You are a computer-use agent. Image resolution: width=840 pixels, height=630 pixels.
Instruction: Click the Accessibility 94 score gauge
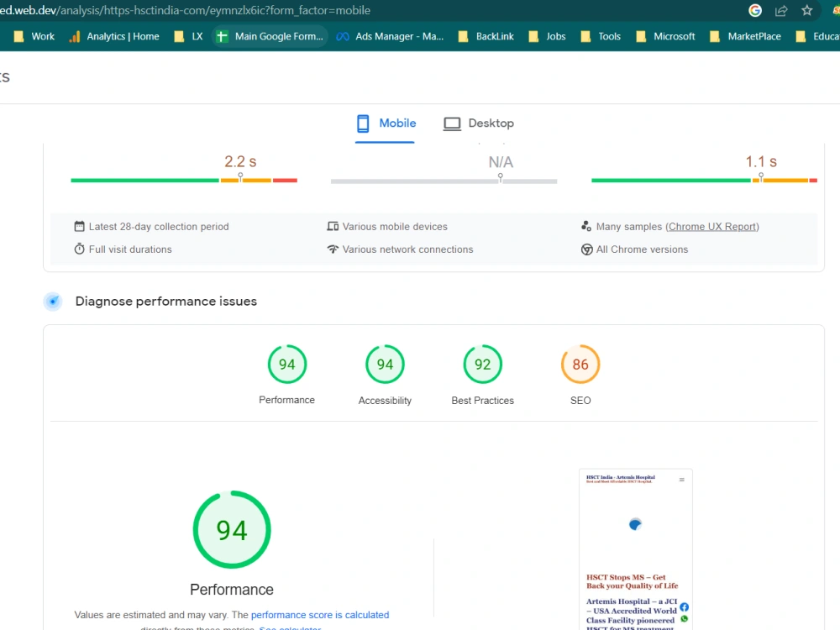[385, 365]
